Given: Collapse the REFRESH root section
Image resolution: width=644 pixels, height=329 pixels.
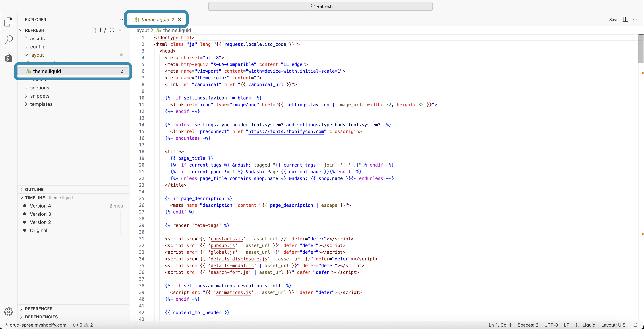Looking at the screenshot, I should click(x=35, y=30).
